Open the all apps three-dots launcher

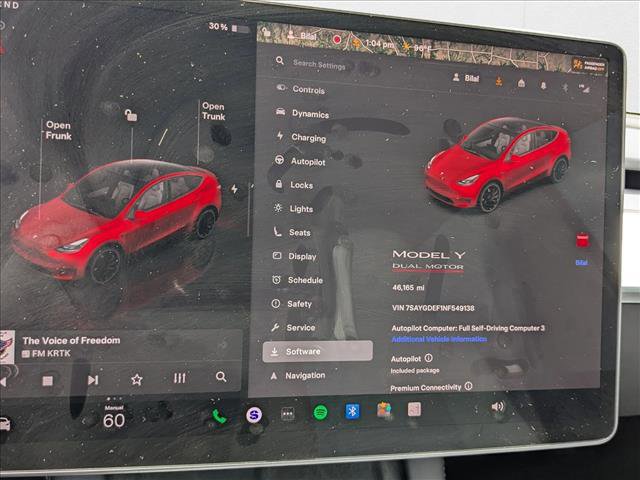(288, 414)
